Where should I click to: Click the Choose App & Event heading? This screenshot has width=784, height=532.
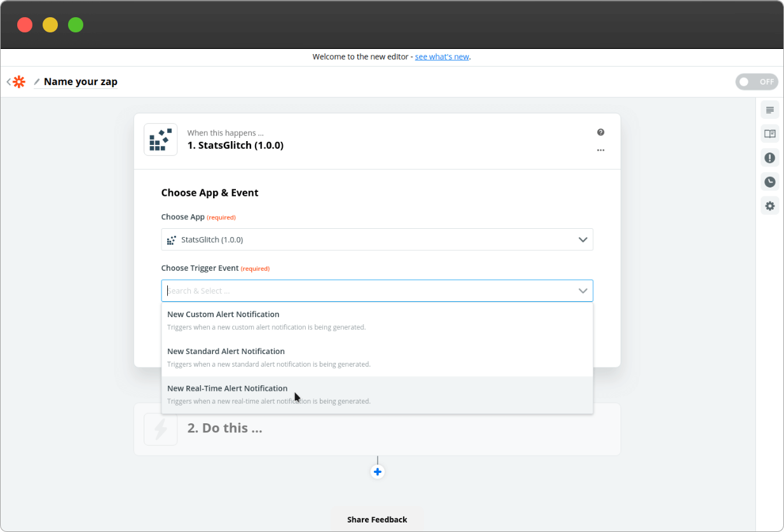pos(210,193)
